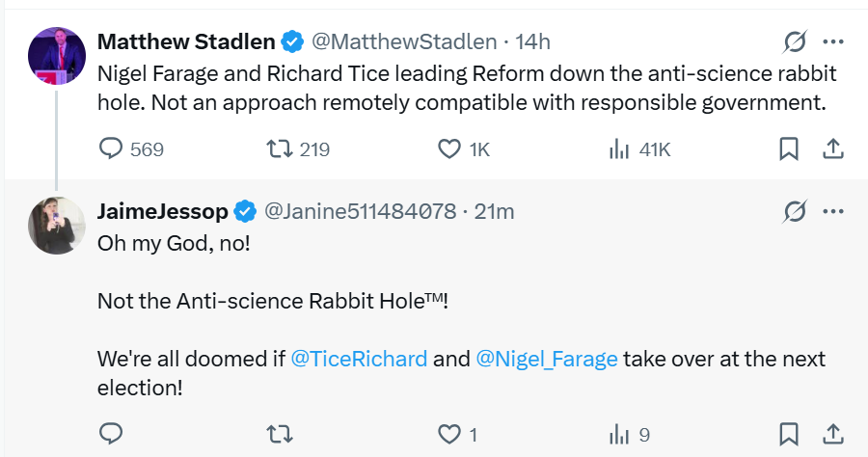
Task: Open the @TiceRichard mention link
Action: point(359,360)
